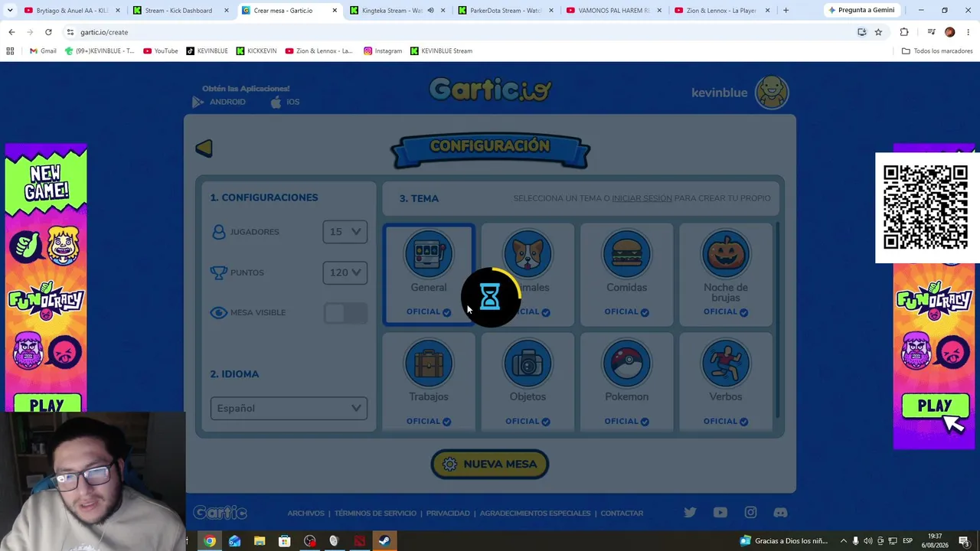Open Gartic Discord server icon
The height and width of the screenshot is (551, 980).
780,513
